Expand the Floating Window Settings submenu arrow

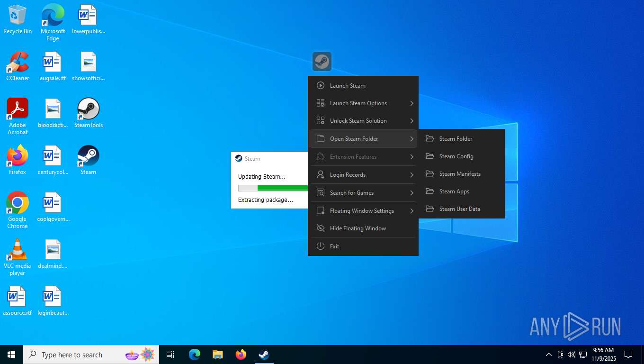[x=411, y=210]
